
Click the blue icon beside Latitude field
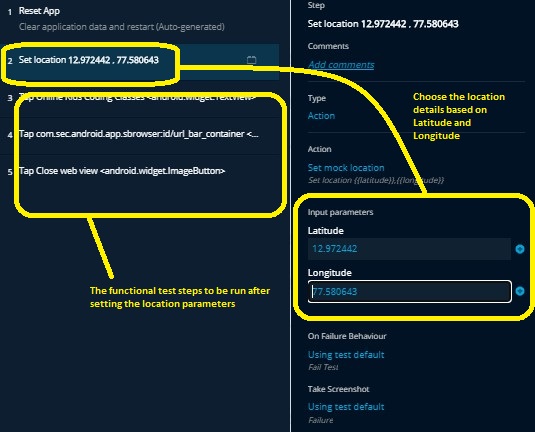coord(520,249)
